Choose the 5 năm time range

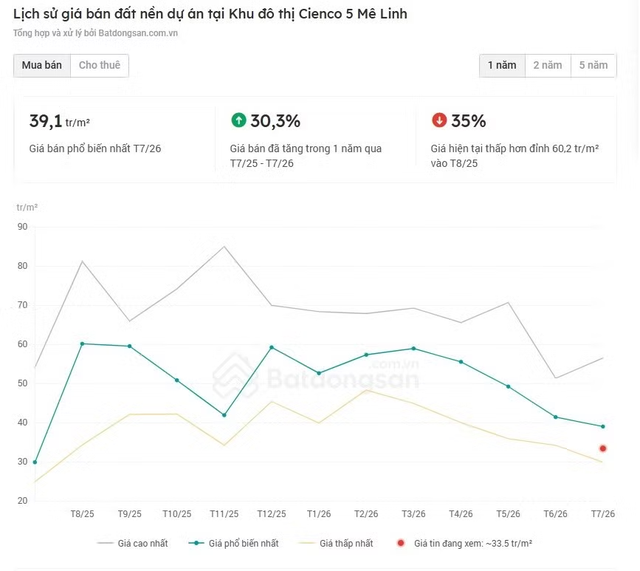pyautogui.click(x=593, y=65)
